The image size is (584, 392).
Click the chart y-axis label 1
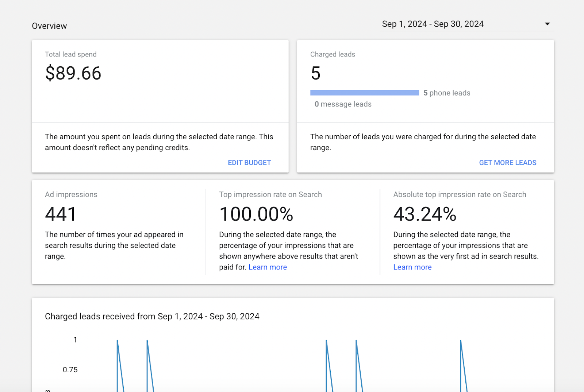pos(75,340)
